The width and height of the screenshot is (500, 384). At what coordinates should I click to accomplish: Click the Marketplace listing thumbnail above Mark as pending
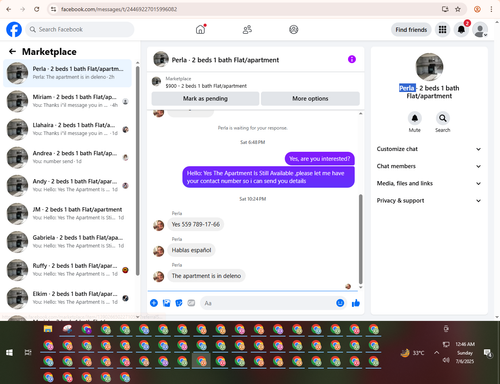(x=156, y=81)
